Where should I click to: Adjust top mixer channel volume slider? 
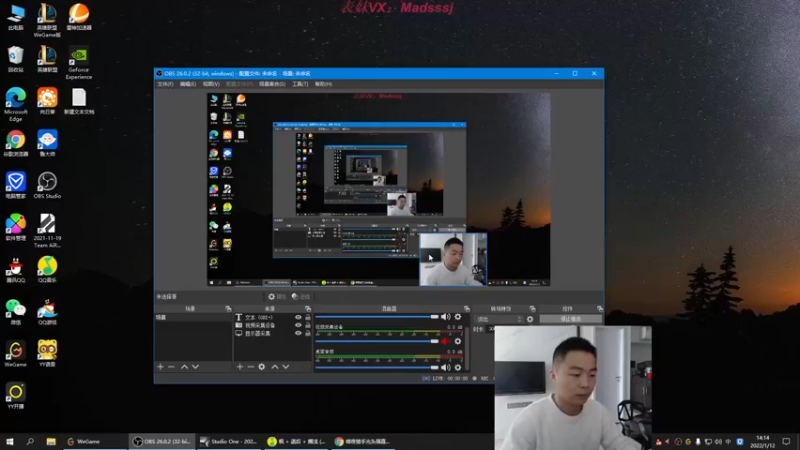point(377,317)
